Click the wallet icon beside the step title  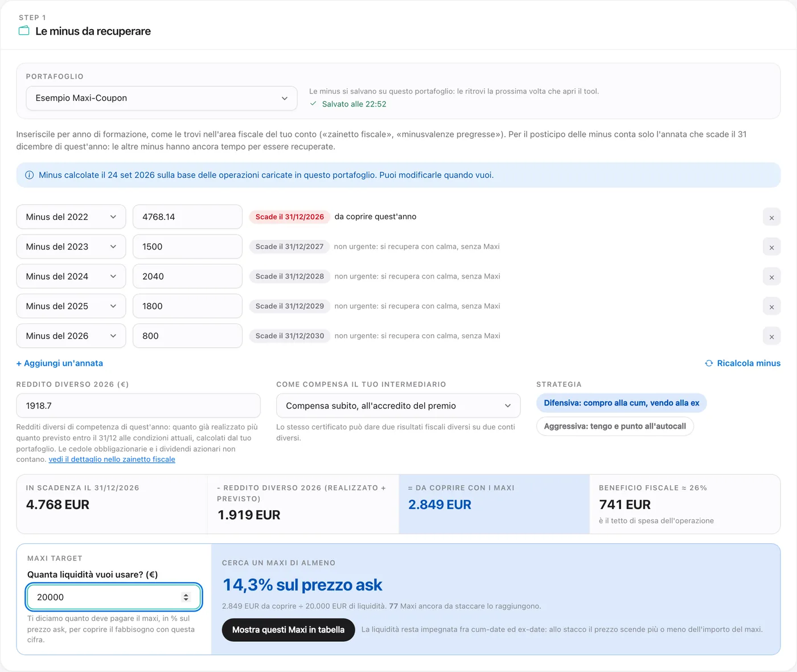click(x=24, y=31)
